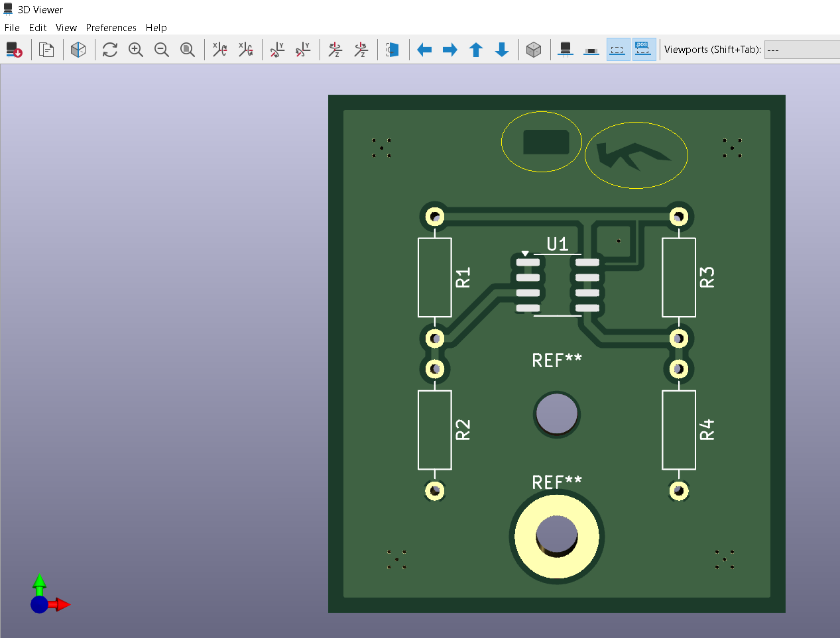
Task: Open the Edit menu
Action: 38,28
